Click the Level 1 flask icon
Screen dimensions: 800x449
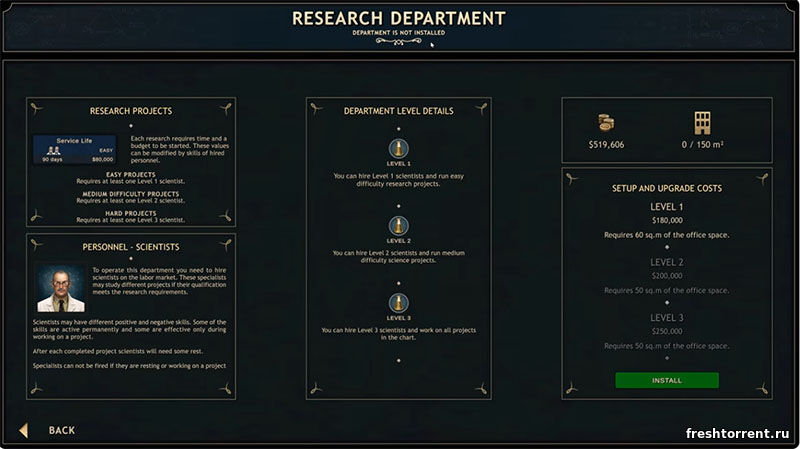[x=398, y=148]
